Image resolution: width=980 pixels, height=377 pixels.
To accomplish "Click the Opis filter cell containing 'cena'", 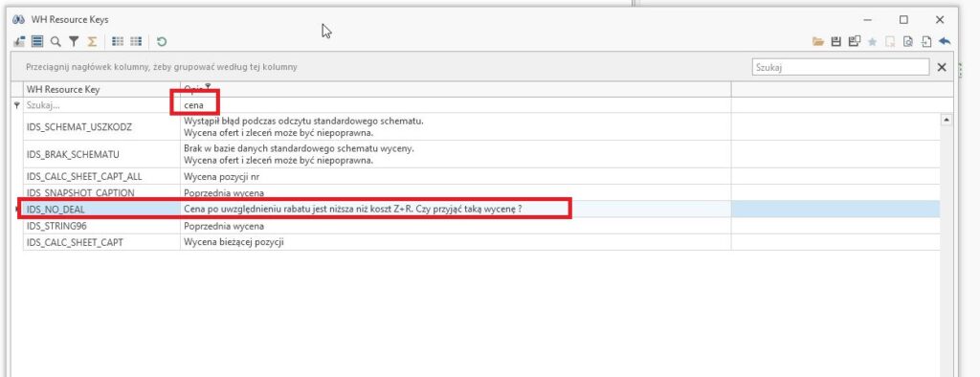I will pos(456,105).
